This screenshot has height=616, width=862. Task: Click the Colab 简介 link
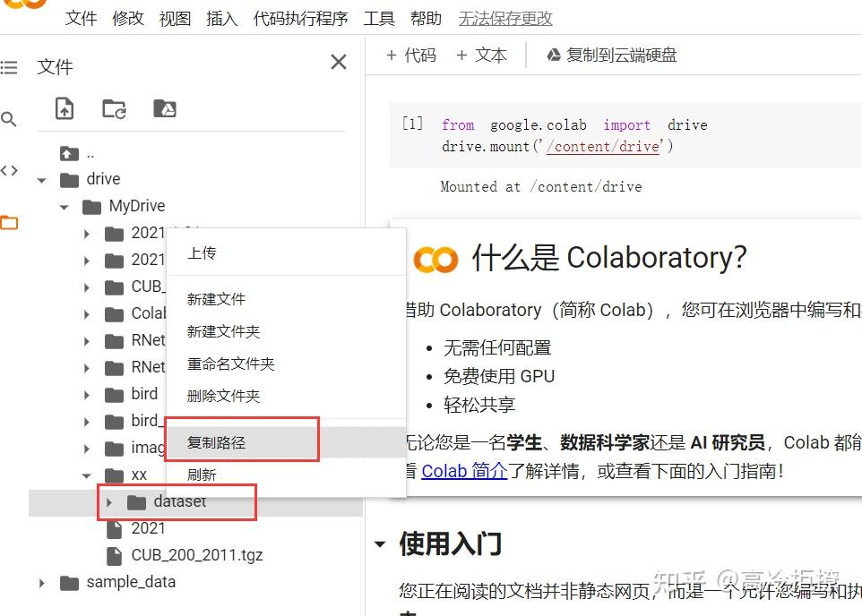tap(464, 471)
